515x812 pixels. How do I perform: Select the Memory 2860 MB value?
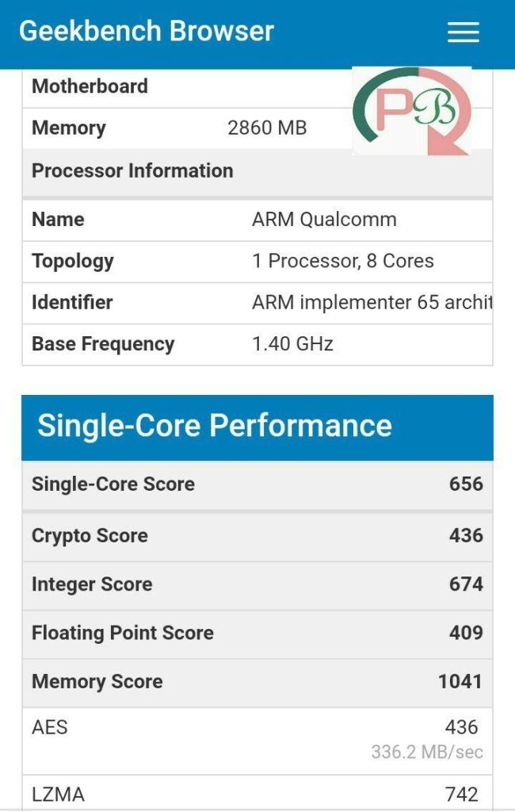coord(267,128)
